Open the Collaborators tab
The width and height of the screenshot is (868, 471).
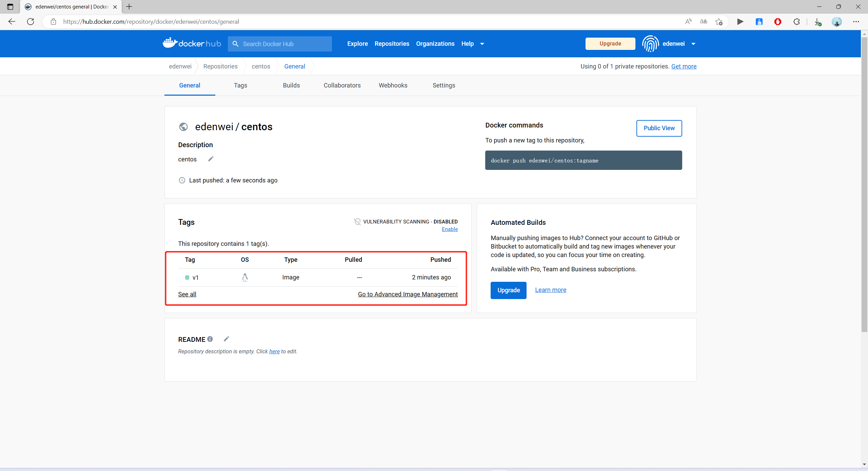point(342,85)
